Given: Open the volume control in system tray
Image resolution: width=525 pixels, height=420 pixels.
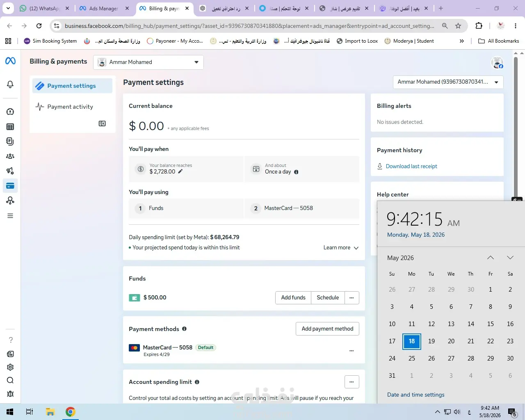Looking at the screenshot, I should pos(457,412).
